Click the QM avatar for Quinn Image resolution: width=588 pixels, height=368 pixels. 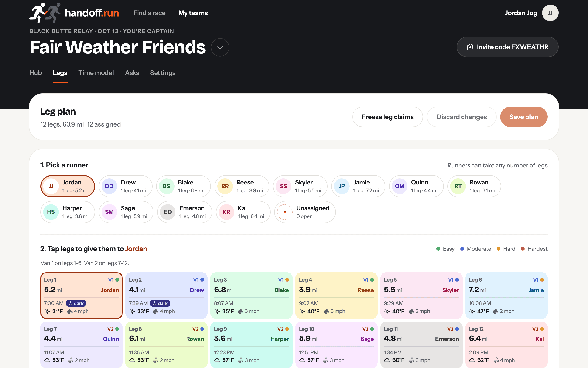399,186
